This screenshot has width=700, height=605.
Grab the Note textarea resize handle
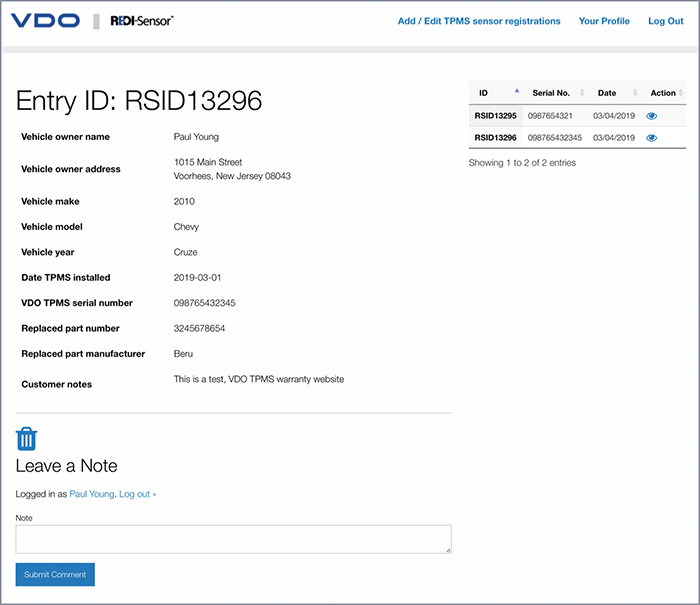click(448, 550)
